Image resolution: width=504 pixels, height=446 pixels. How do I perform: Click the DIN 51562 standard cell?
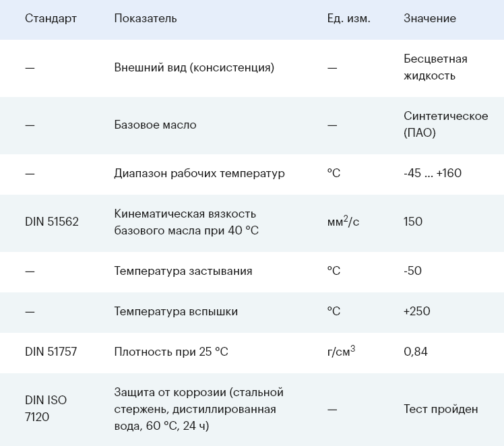[x=52, y=222]
